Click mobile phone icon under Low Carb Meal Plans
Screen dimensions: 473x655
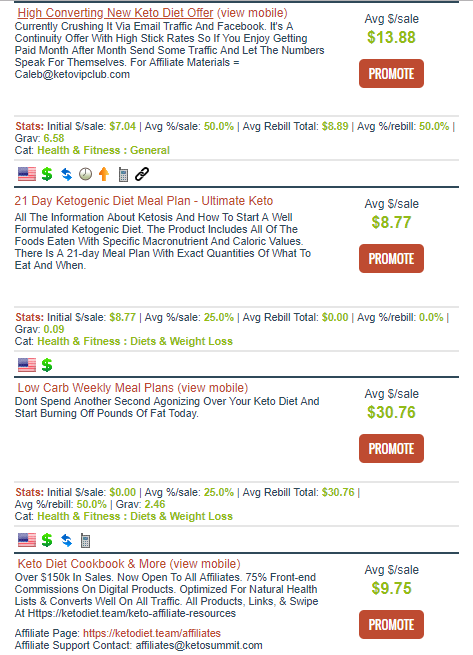pos(85,541)
